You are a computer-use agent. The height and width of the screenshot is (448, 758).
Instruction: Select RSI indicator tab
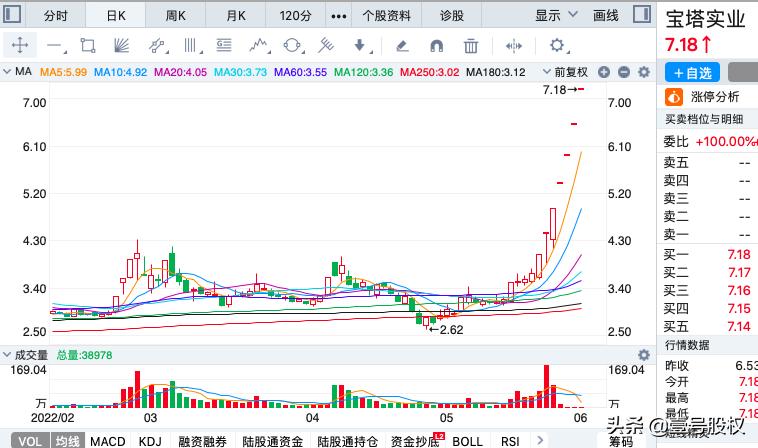point(510,441)
